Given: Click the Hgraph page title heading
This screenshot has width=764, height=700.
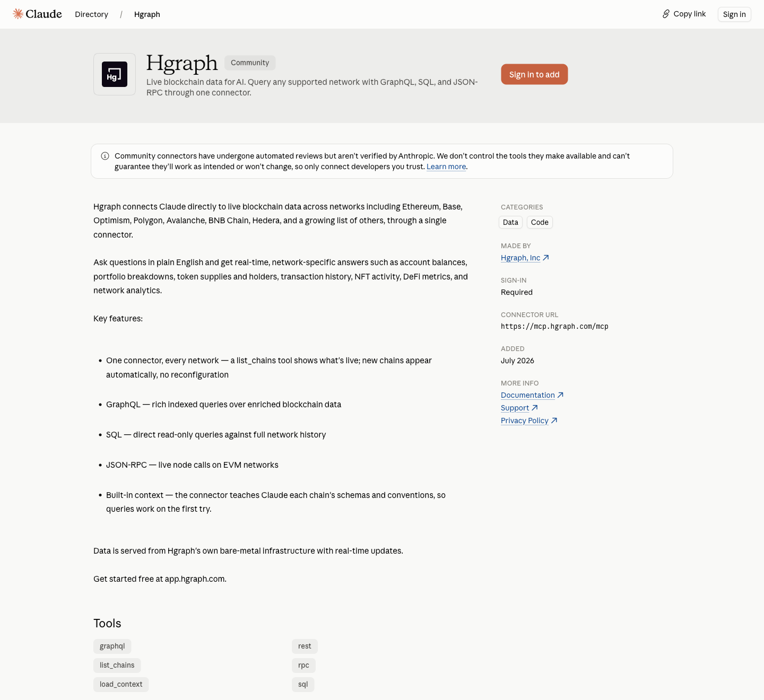Looking at the screenshot, I should pos(182,63).
